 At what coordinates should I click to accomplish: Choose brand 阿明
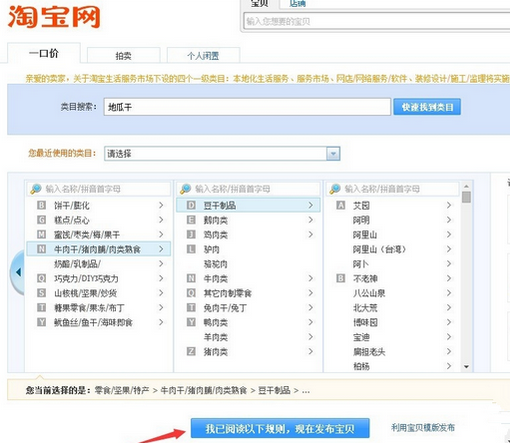tap(393, 220)
